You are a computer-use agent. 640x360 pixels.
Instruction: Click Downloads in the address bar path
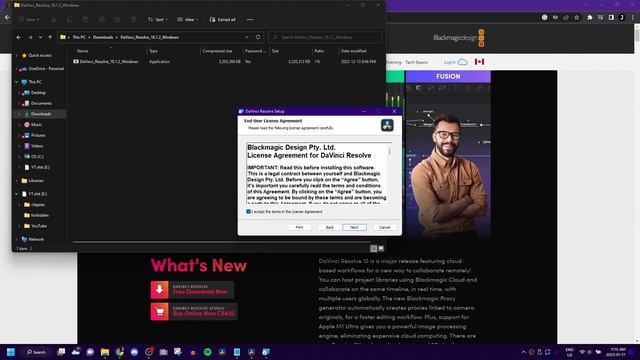[103, 37]
